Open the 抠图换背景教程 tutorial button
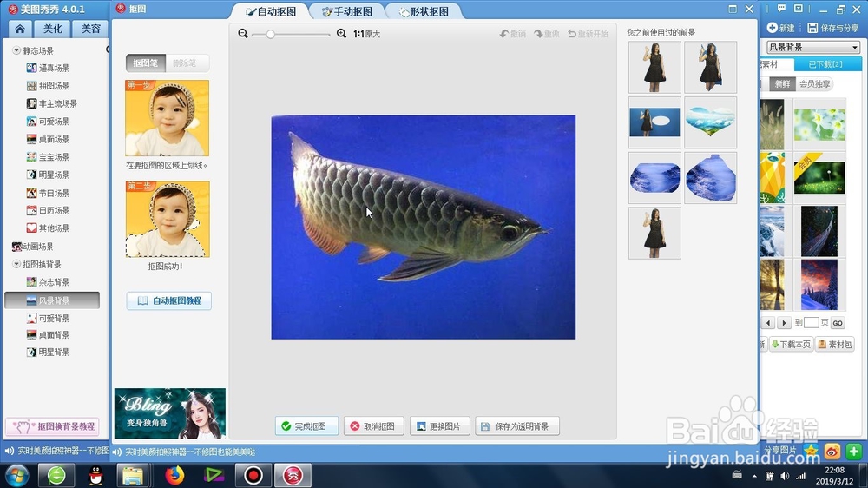868x488 pixels. click(53, 426)
